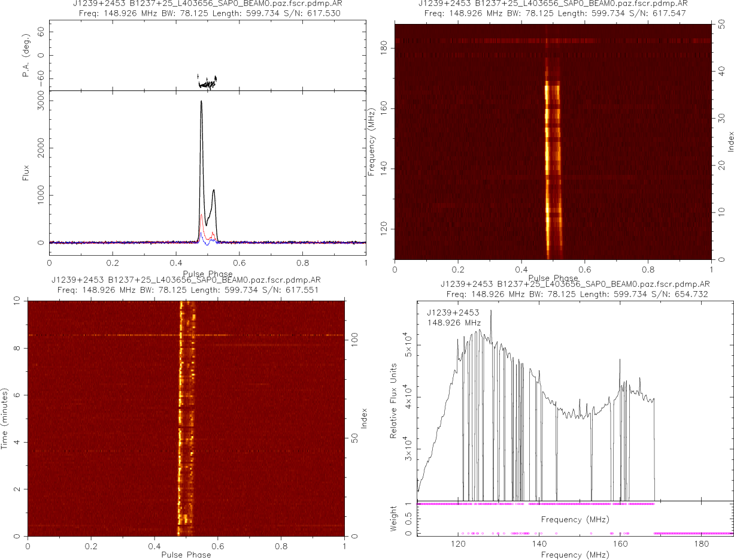Click the time-phase plot title showing S/N 617.551
The height and width of the screenshot is (560, 734).
click(x=186, y=290)
